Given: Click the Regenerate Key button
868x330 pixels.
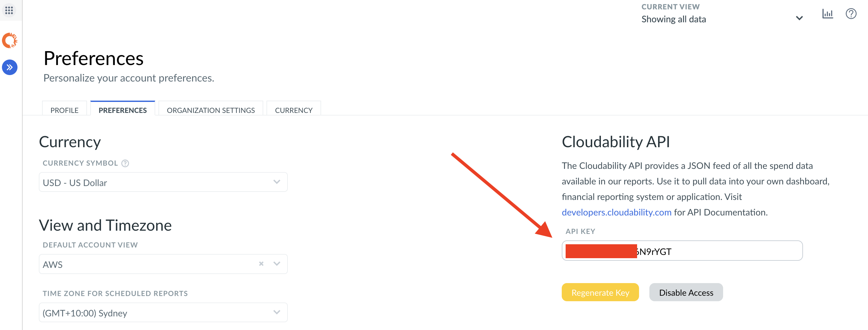Looking at the screenshot, I should tap(600, 292).
